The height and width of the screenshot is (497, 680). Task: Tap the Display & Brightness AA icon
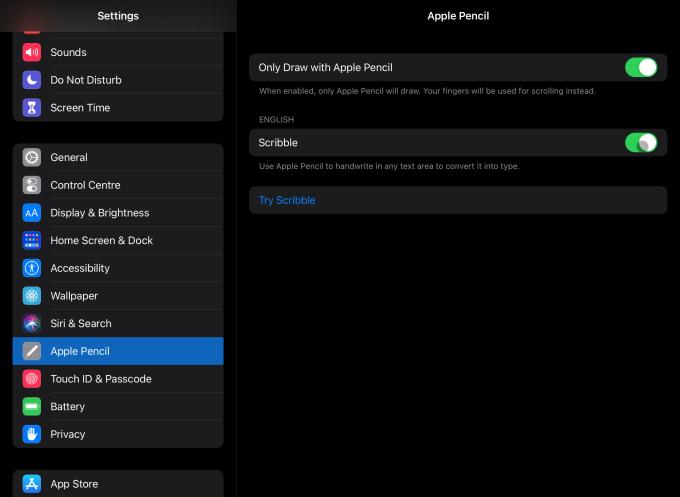click(32, 213)
